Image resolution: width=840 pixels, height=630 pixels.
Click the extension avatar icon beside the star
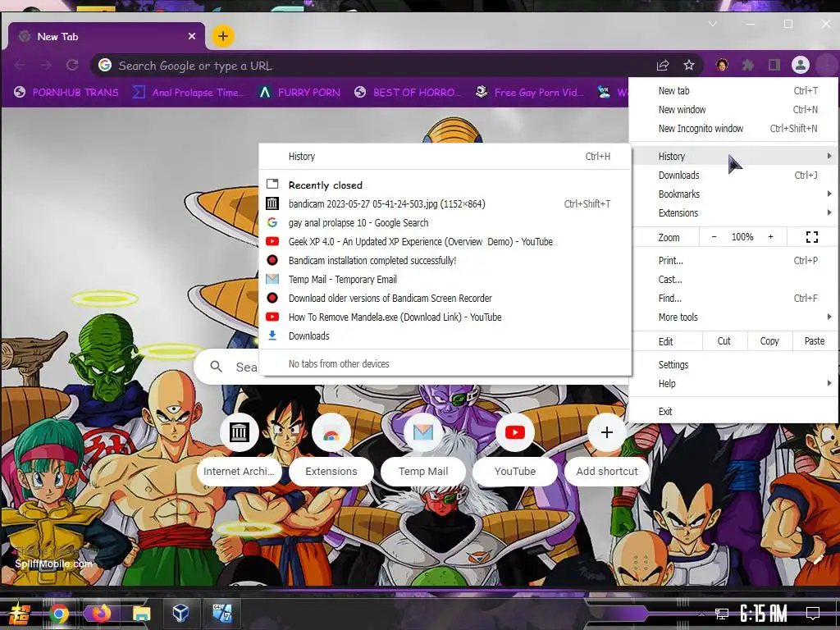point(722,66)
